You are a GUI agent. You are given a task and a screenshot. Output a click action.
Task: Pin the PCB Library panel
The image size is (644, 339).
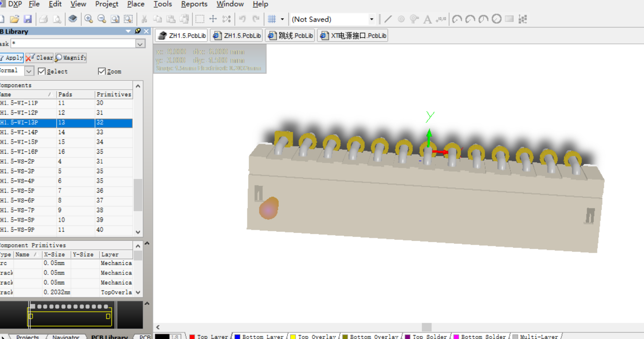tap(138, 31)
